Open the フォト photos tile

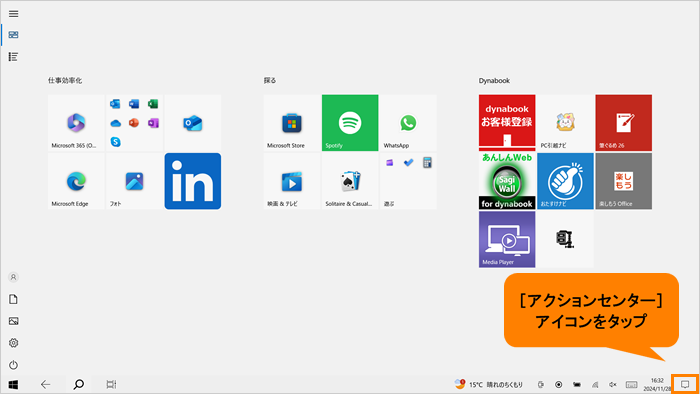click(134, 181)
